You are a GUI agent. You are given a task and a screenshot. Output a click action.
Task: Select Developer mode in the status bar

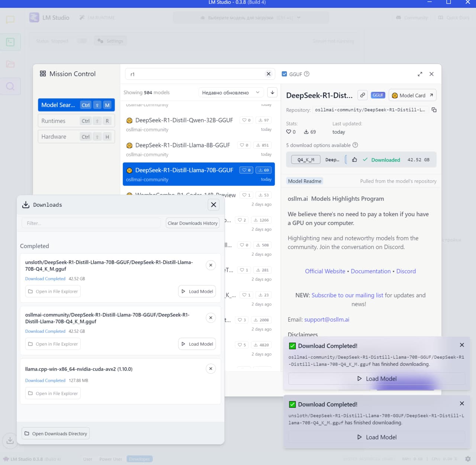point(140,459)
